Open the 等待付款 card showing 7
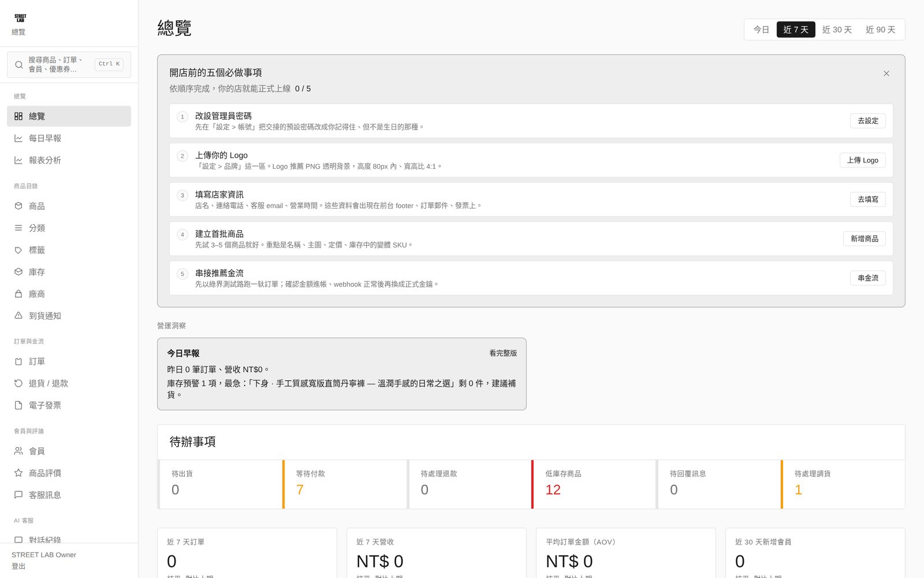This screenshot has width=924, height=578. pyautogui.click(x=344, y=484)
